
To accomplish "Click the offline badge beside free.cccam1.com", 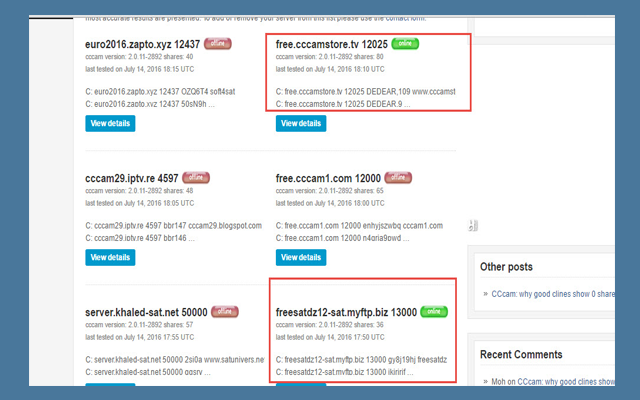I will (x=398, y=178).
